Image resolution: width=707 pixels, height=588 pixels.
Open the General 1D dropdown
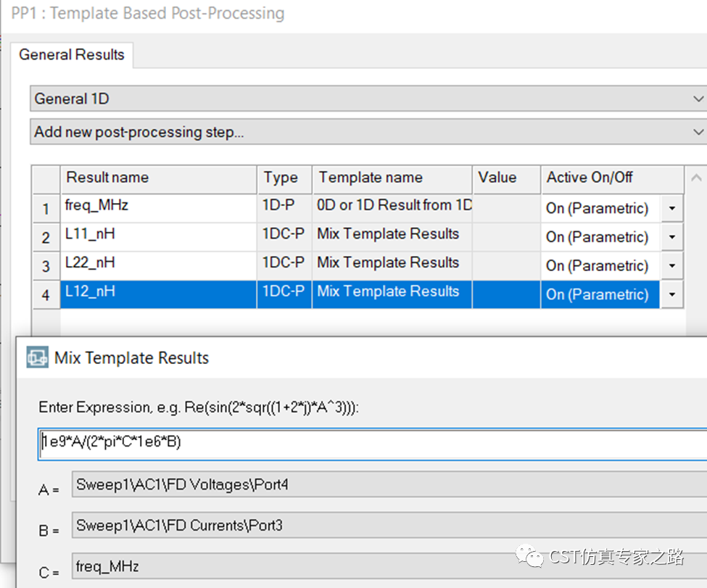coord(368,99)
